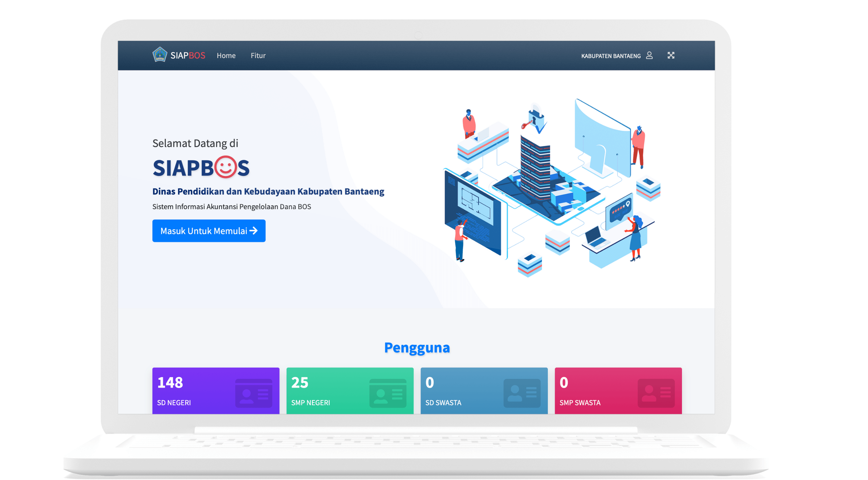868x480 pixels.
Task: Click the ID card icon in SMP SWASTA
Action: coord(656,393)
